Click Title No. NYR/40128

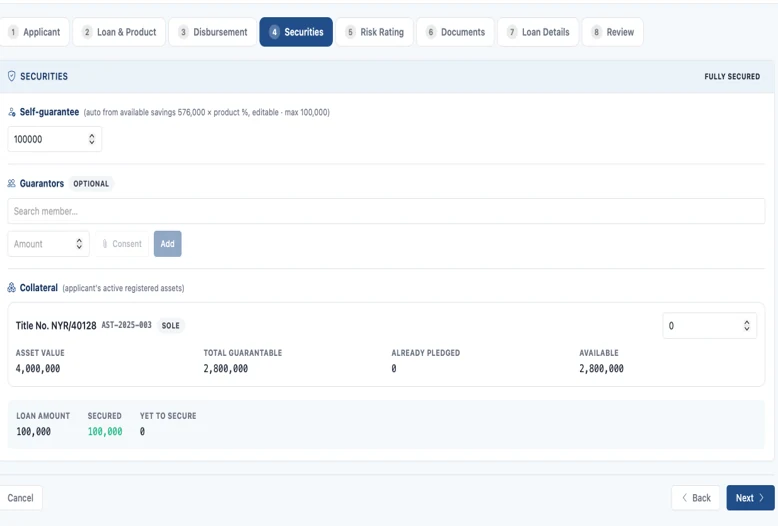coord(56,326)
